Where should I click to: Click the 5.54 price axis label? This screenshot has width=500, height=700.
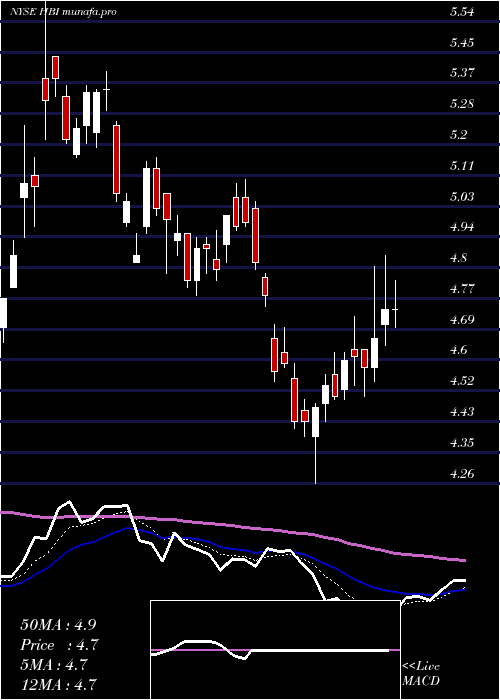tap(462, 12)
